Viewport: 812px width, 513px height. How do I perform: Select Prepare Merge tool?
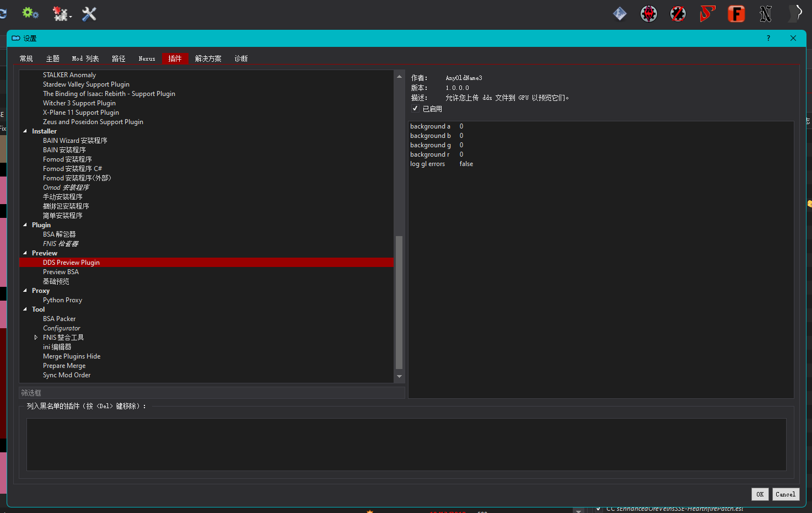(x=64, y=366)
